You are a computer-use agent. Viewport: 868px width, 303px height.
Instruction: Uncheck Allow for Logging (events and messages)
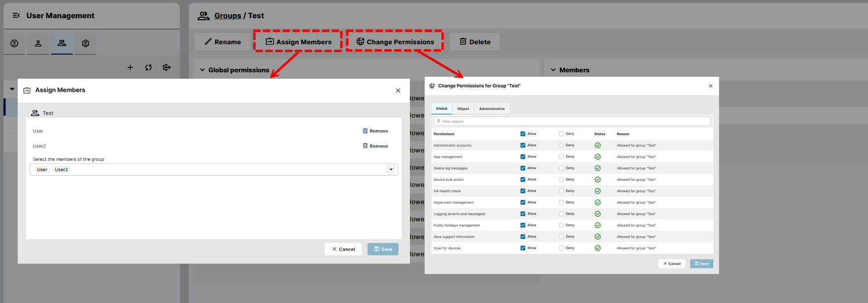coord(523,214)
